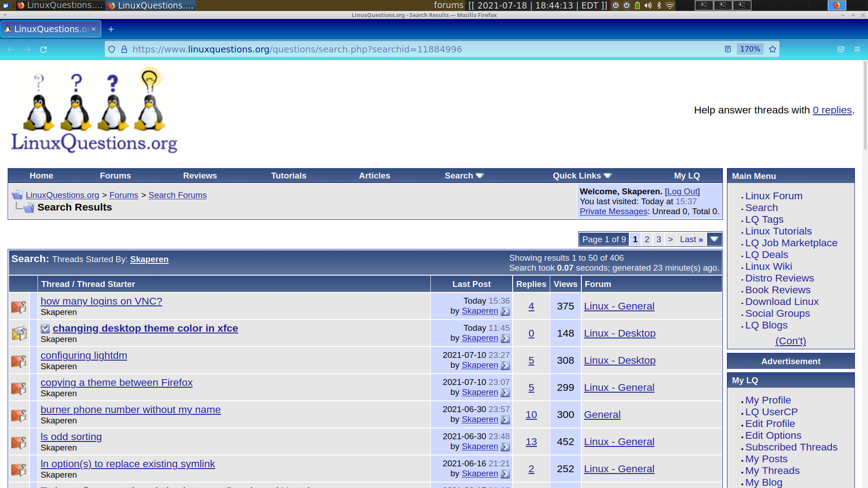Click the battery icon in the top panel

(637, 5)
